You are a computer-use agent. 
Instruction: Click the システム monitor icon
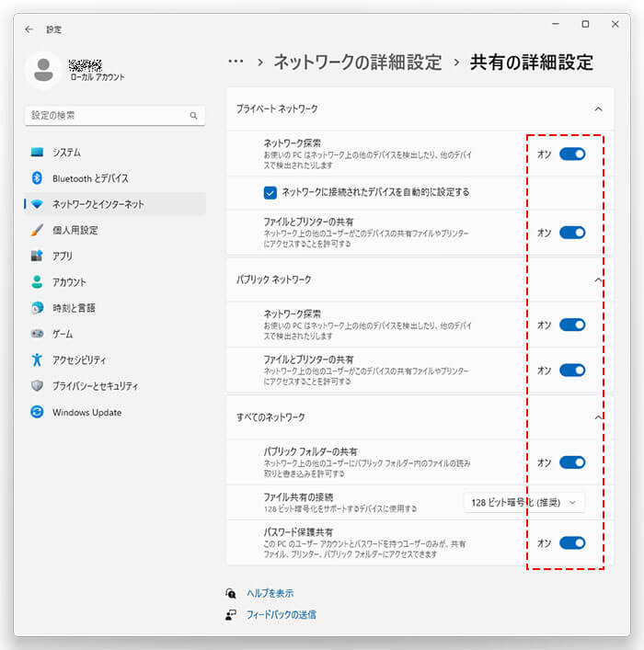pos(37,152)
